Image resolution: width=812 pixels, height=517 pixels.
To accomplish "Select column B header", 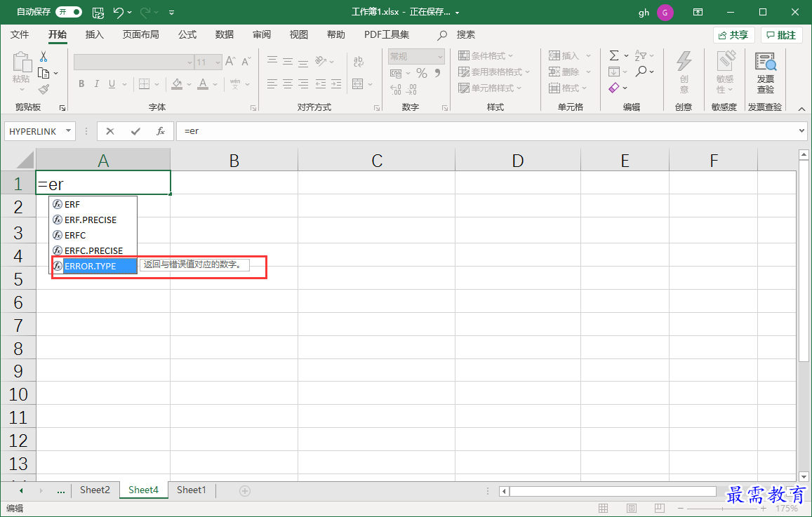I will 234,161.
